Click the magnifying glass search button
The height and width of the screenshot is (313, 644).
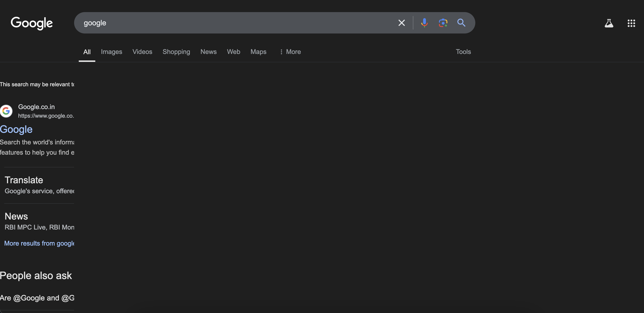461,23
